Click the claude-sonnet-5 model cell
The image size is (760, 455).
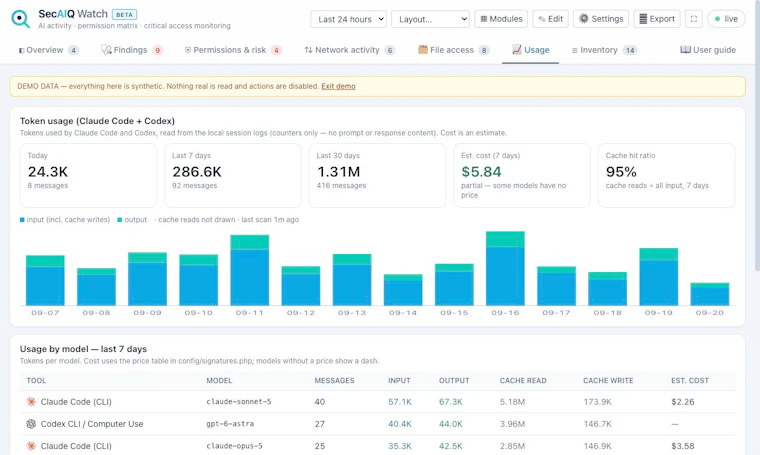tap(238, 402)
